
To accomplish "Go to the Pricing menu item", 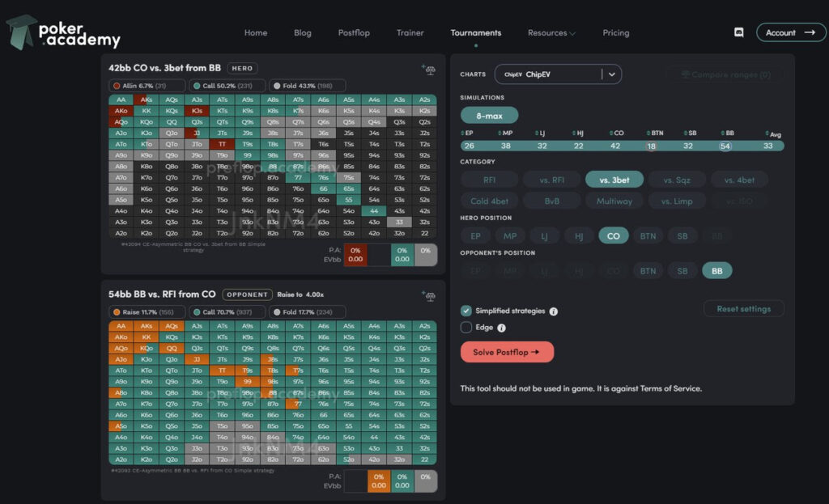I will [615, 33].
